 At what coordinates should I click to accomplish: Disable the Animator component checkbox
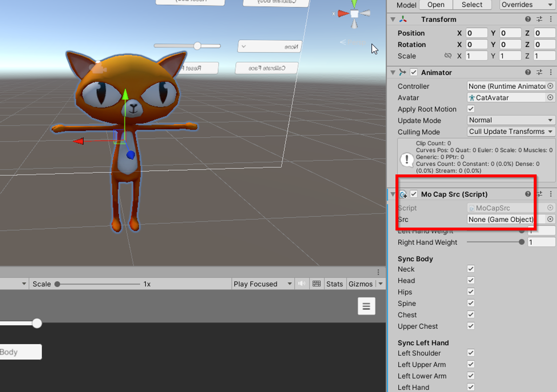click(x=414, y=72)
